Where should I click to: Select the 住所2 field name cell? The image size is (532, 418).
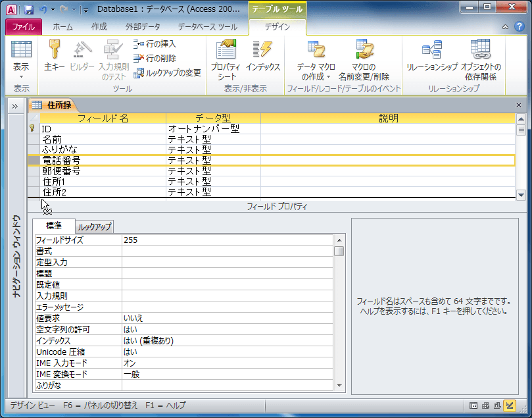103,192
